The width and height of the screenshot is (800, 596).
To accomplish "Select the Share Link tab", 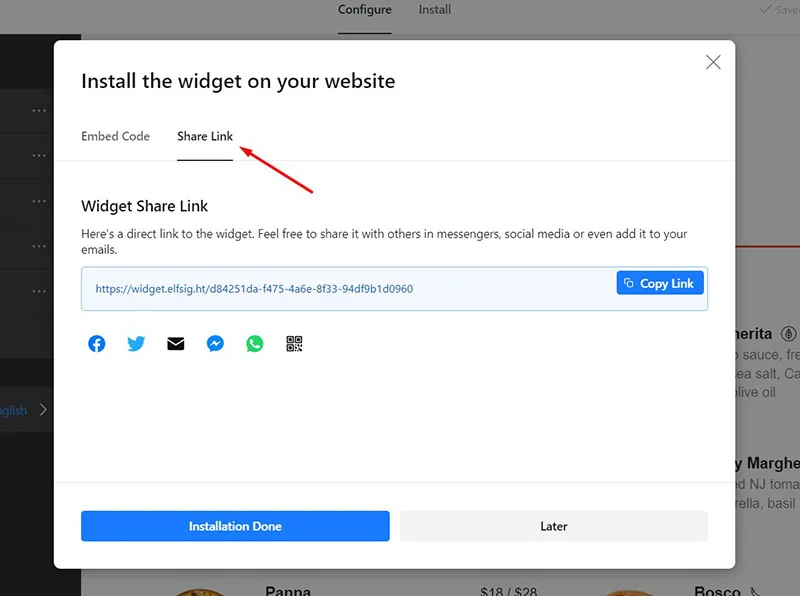I will [x=205, y=136].
